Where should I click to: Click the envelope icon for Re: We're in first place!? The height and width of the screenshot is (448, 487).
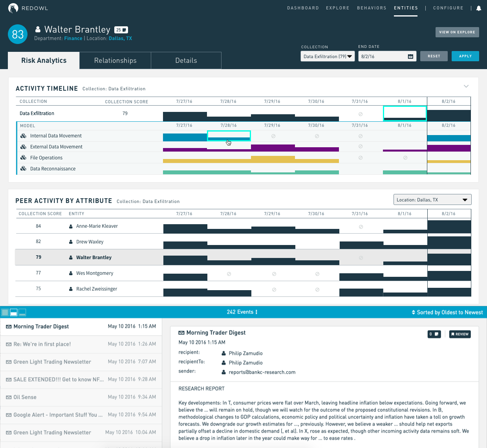(9, 344)
